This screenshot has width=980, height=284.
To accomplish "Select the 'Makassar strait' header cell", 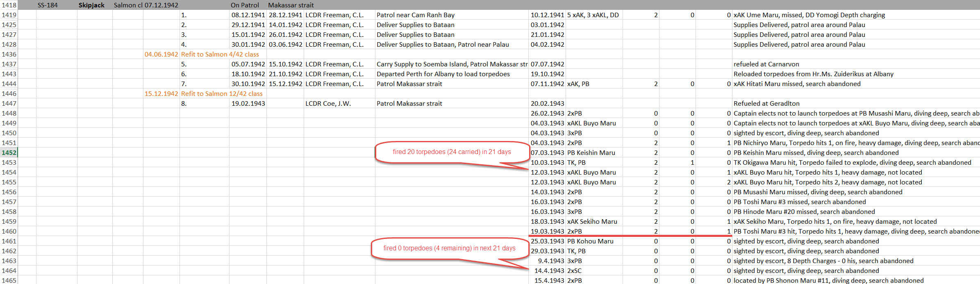I will pyautogui.click(x=291, y=5).
